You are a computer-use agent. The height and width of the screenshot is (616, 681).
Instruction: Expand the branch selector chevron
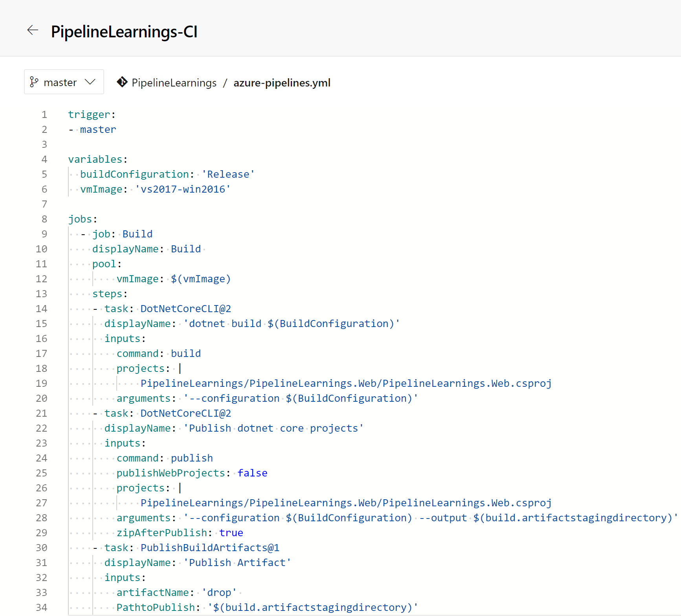[x=90, y=82]
